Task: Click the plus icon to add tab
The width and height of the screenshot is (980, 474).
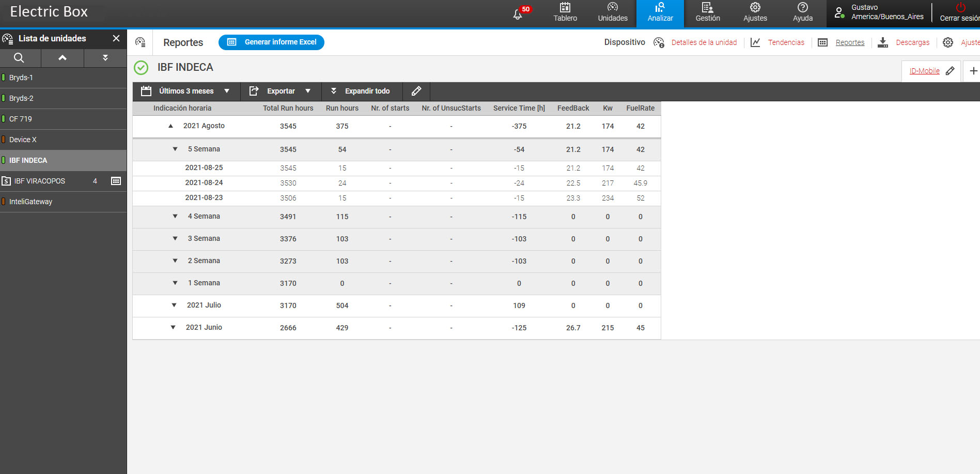Action: (973, 71)
